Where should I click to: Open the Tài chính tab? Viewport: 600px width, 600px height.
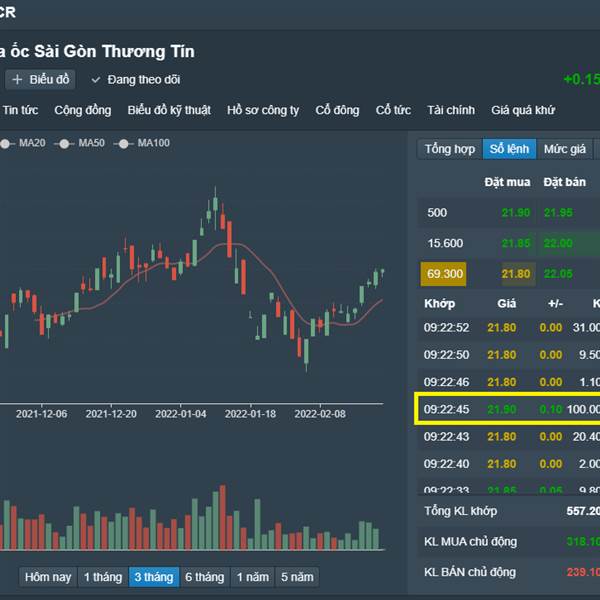coord(451,110)
